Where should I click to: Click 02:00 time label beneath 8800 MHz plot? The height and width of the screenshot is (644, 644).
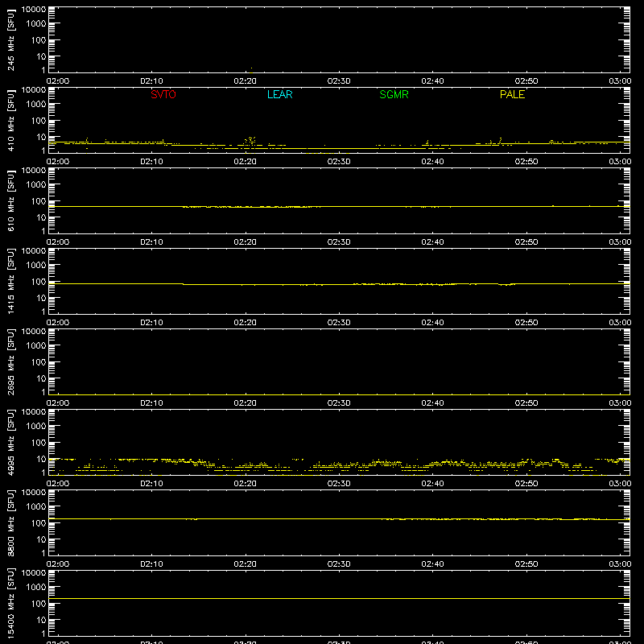click(x=58, y=564)
